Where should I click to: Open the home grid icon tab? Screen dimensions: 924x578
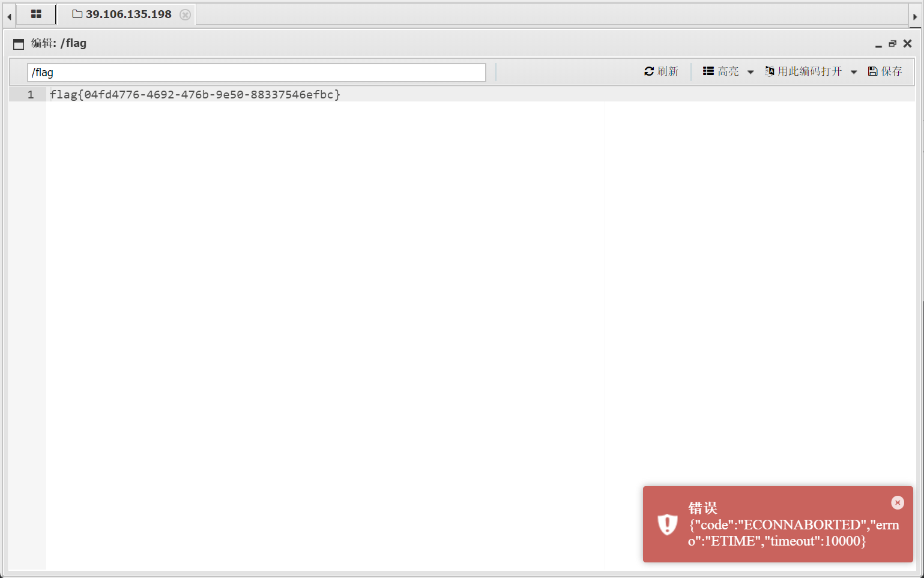click(36, 14)
